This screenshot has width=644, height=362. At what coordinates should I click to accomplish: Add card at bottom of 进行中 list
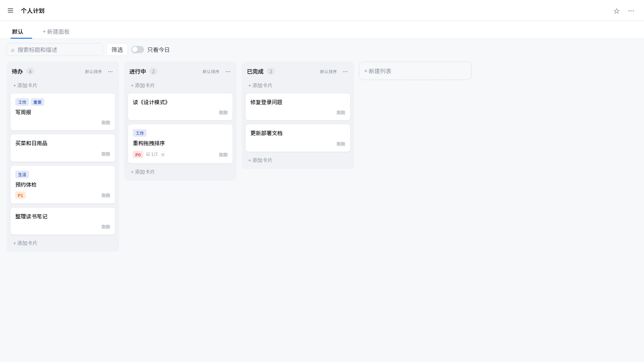coord(142,172)
